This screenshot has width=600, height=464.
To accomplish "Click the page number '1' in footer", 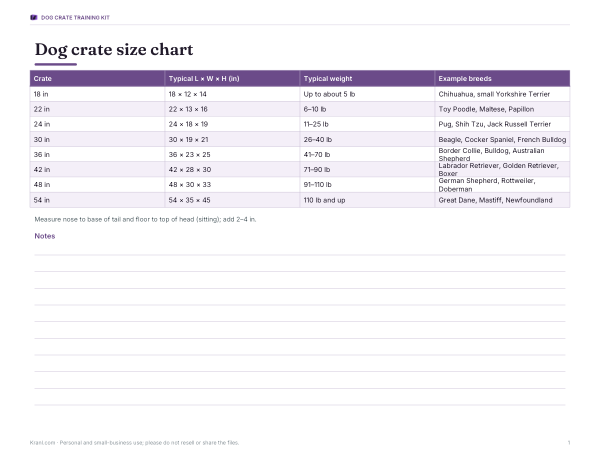I will pos(569,443).
